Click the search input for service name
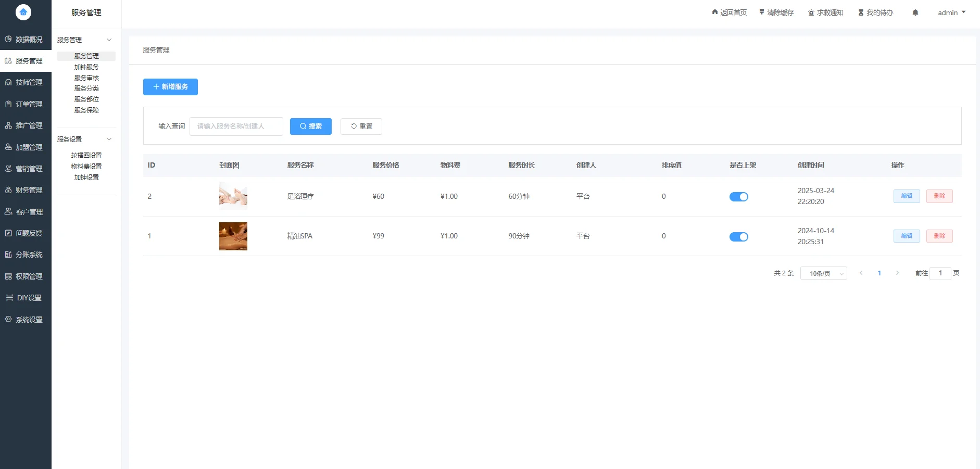The height and width of the screenshot is (469, 980). (235, 126)
